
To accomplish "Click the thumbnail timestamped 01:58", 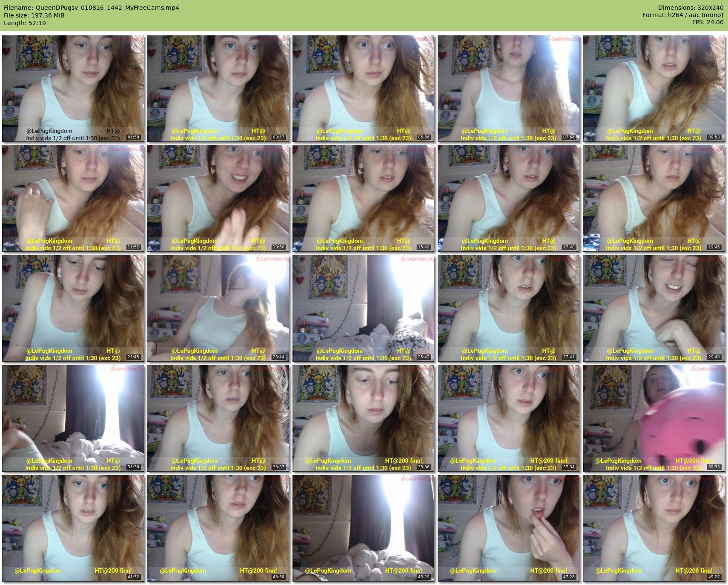I will coord(73,89).
